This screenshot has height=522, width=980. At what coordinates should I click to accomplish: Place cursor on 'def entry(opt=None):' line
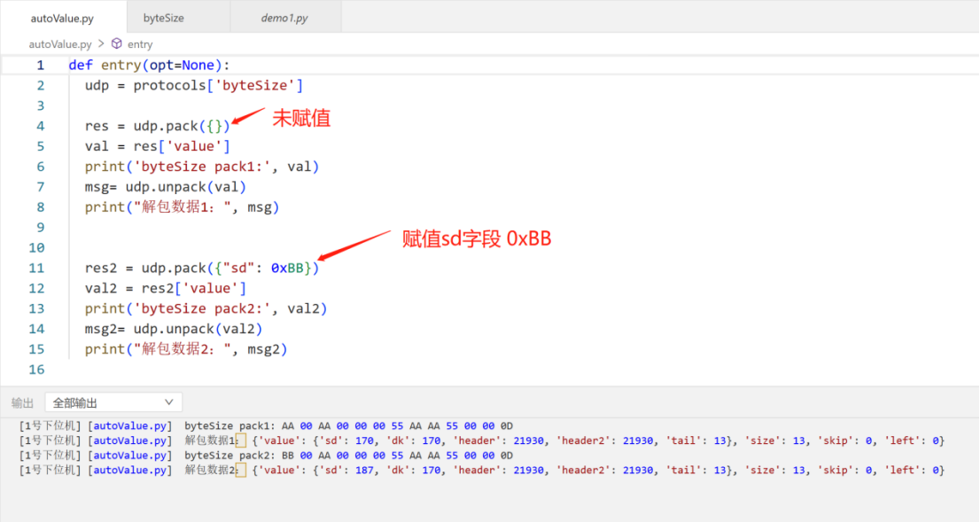coord(150,65)
